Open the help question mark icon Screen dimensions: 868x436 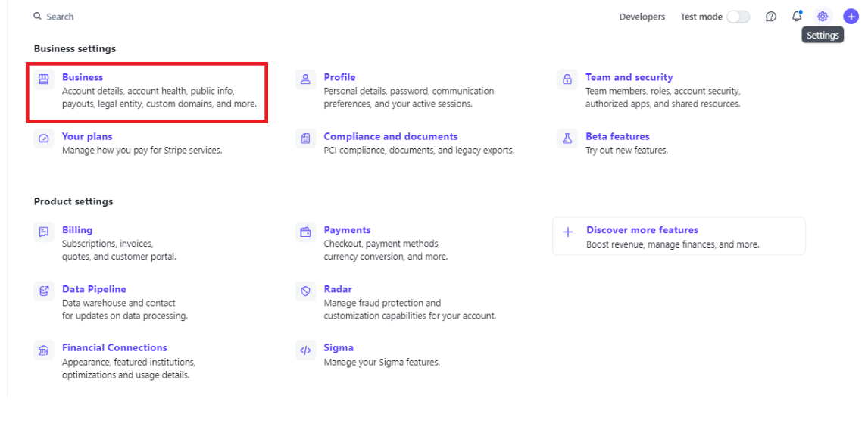pyautogui.click(x=770, y=17)
